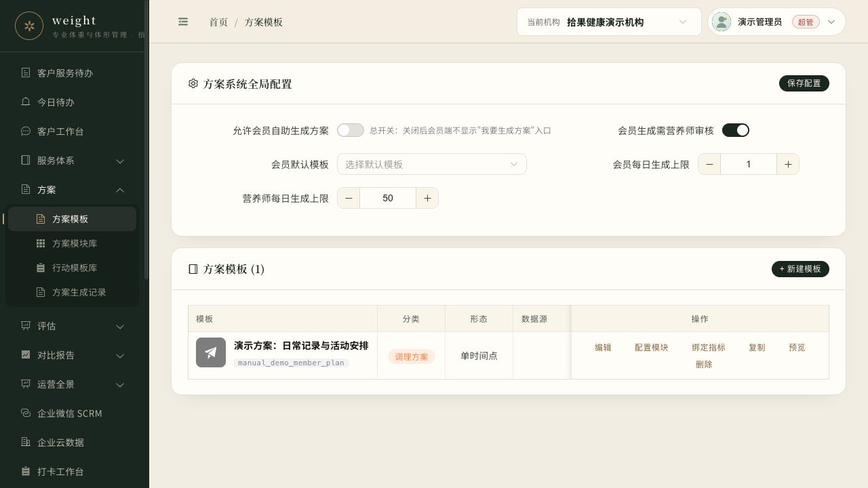The width and height of the screenshot is (868, 488).
Task: Click the 打卡工作台 clipboard icon
Action: [26, 471]
